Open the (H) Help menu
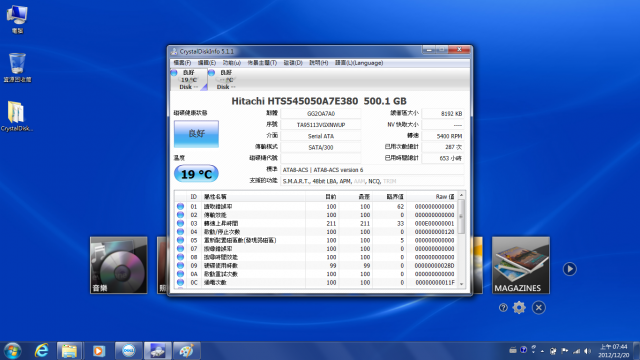Image resolution: width=640 pixels, height=360 pixels. click(x=318, y=63)
